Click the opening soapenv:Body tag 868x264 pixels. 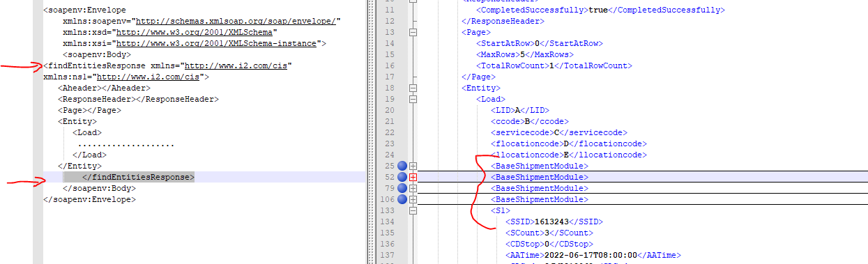[97, 54]
